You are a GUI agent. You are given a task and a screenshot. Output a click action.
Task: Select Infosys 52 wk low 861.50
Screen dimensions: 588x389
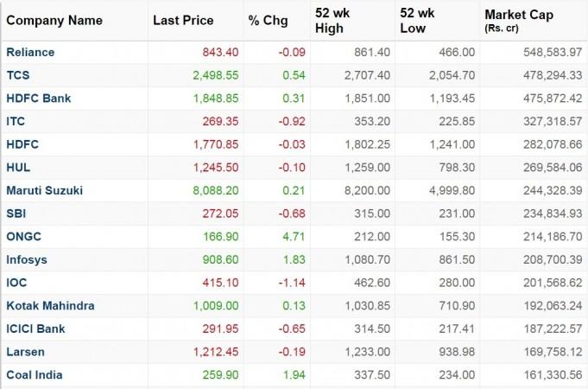pyautogui.click(x=457, y=260)
